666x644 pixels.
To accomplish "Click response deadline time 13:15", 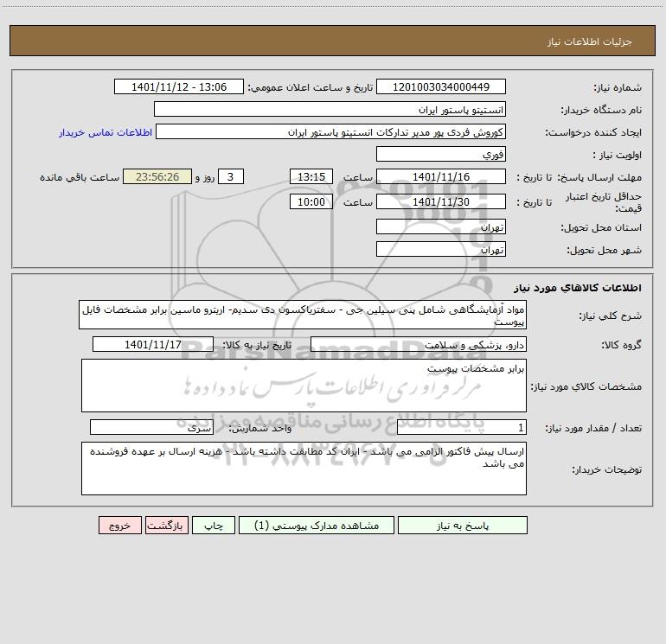I will 311,176.
